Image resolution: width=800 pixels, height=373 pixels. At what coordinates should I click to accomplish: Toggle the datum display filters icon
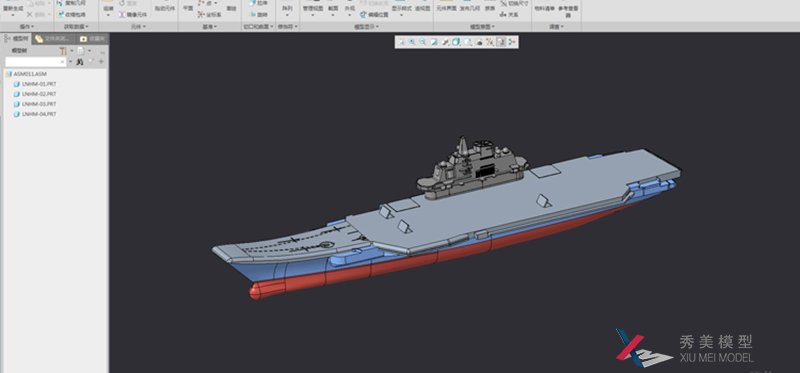click(490, 42)
